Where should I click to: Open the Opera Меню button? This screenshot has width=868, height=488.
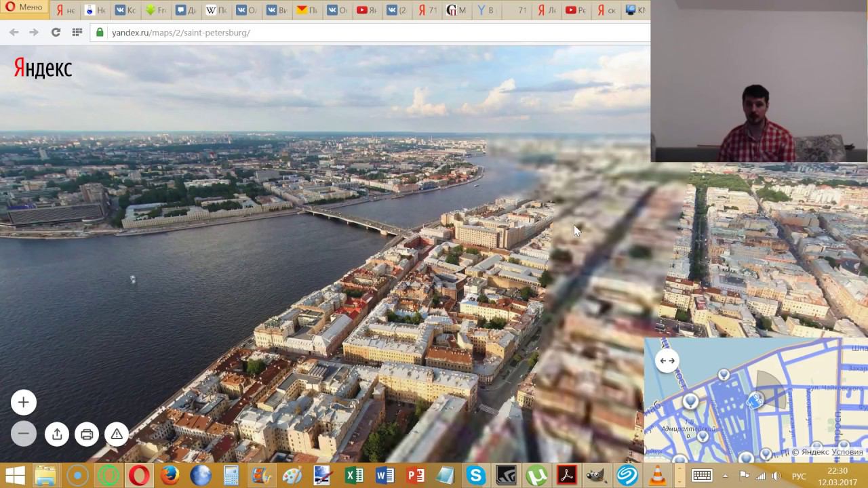pos(24,7)
